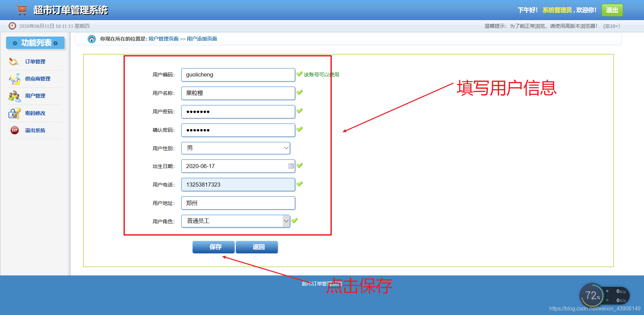Click the date text 2020年06月11日

click(x=37, y=26)
